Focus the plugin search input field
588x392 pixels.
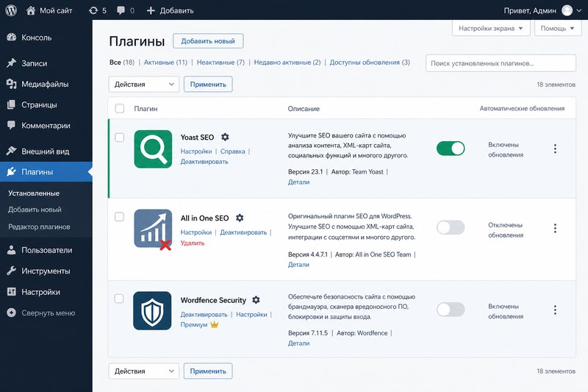tap(501, 63)
